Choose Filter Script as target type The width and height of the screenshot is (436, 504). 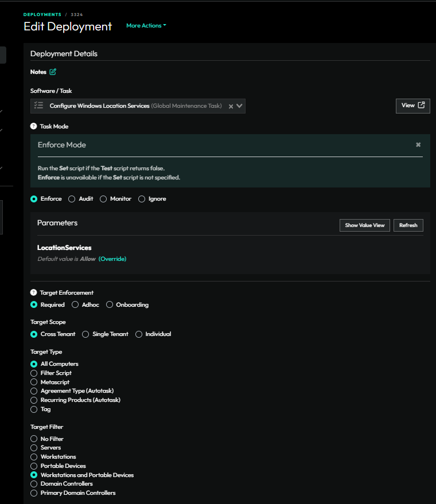pos(34,373)
